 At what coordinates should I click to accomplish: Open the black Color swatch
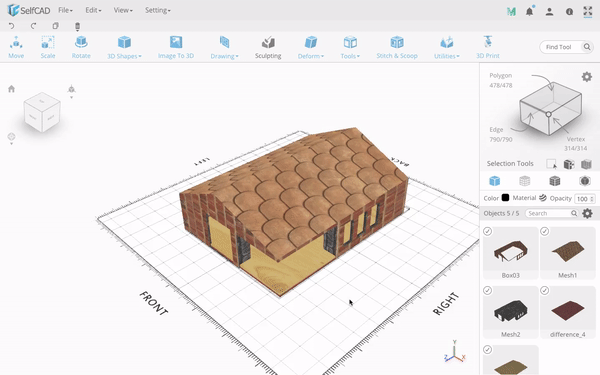505,198
